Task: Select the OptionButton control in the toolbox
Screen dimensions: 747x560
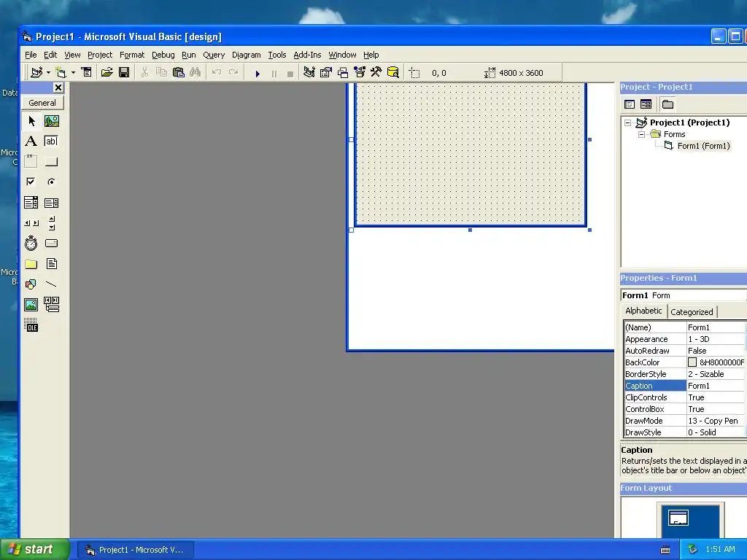Action: (52, 182)
